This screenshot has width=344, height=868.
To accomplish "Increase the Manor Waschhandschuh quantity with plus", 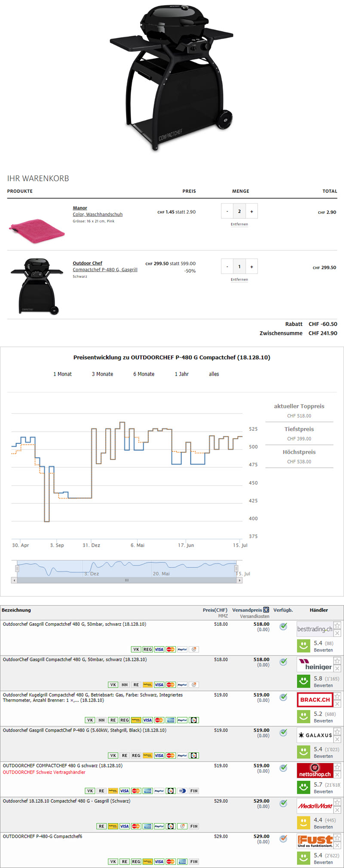I will (x=252, y=211).
